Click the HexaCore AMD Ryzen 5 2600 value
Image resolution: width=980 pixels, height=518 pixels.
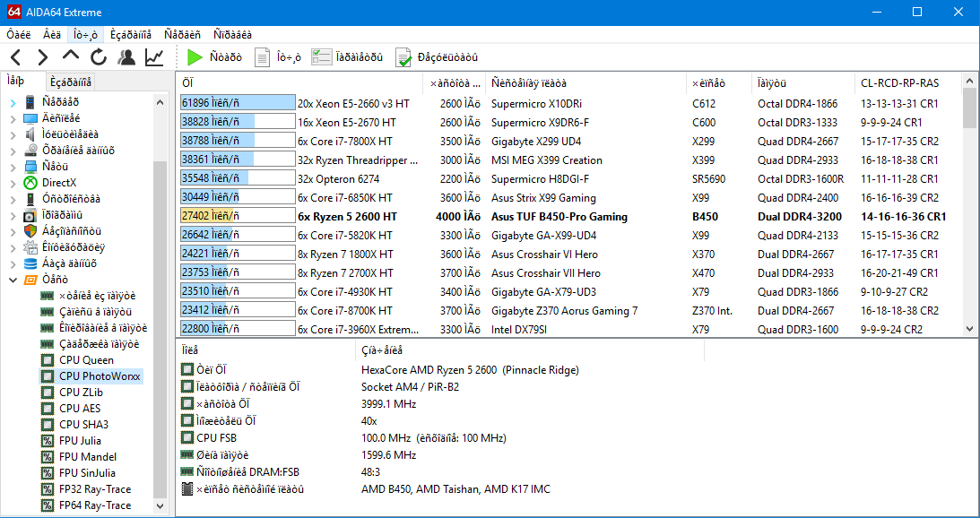tap(470, 370)
